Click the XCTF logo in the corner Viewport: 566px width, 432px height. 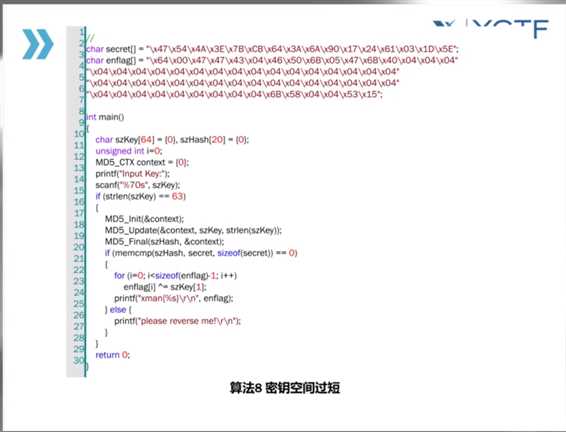point(491,28)
